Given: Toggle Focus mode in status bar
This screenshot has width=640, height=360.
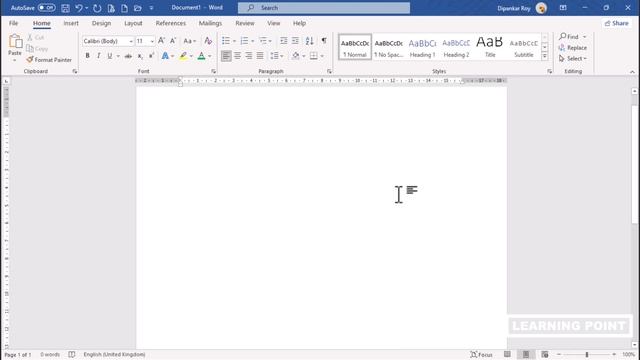Looking at the screenshot, I should point(482,354).
